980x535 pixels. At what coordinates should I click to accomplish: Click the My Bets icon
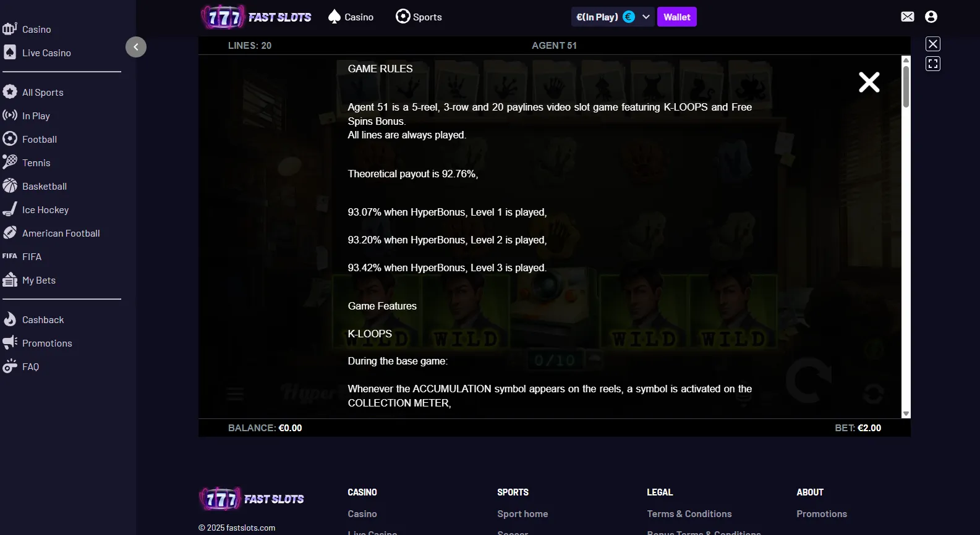[x=10, y=280]
